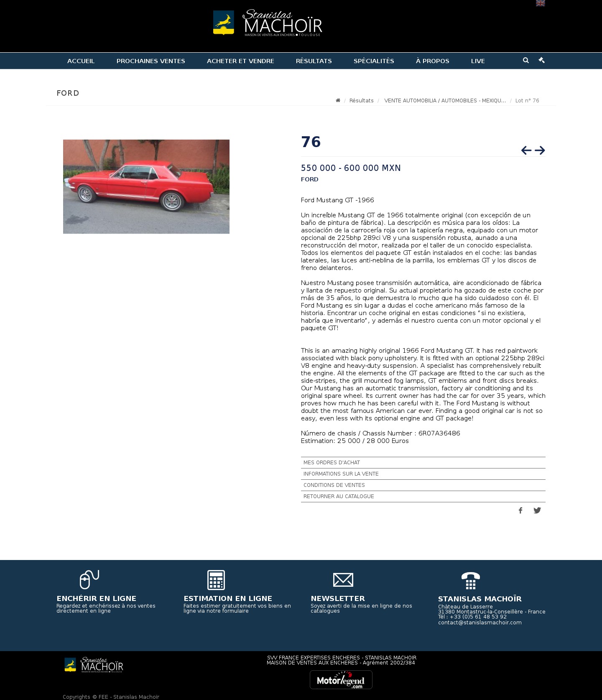Open the Spécialités menu
The height and width of the screenshot is (700, 602).
point(374,61)
